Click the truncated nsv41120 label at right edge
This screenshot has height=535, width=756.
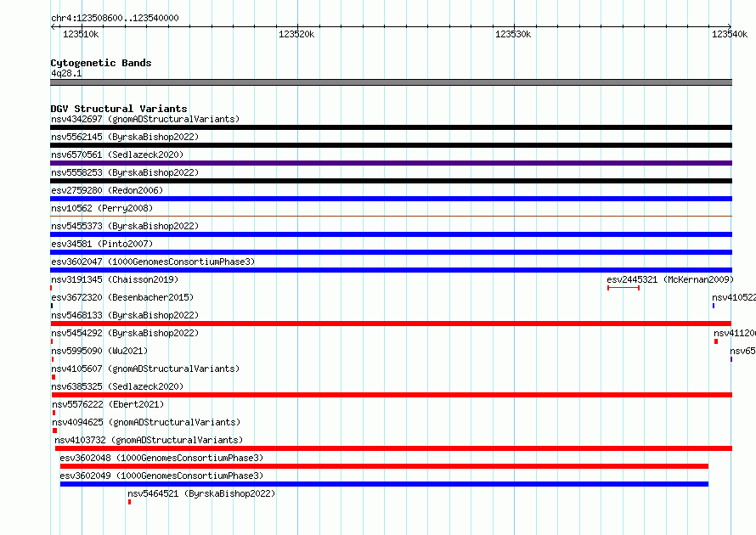click(x=735, y=333)
